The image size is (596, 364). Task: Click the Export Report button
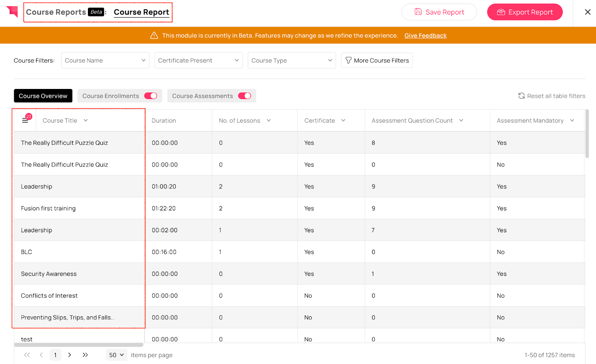(x=525, y=12)
